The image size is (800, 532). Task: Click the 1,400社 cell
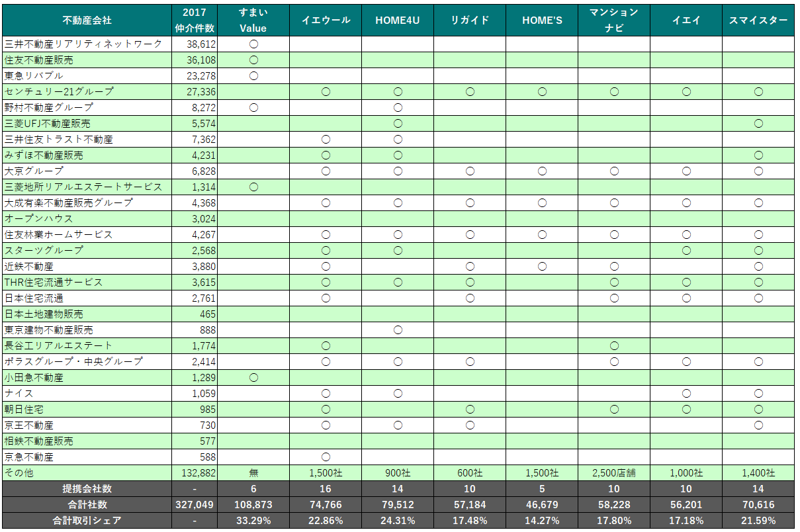[758, 473]
